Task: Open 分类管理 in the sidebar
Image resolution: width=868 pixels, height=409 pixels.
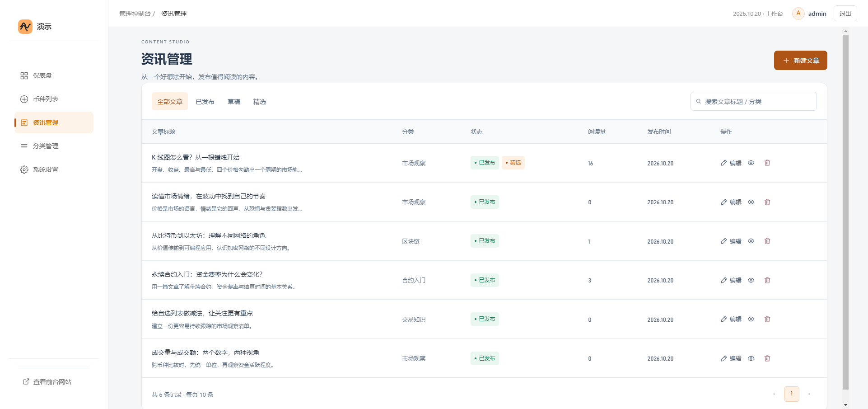Action: coord(54,146)
